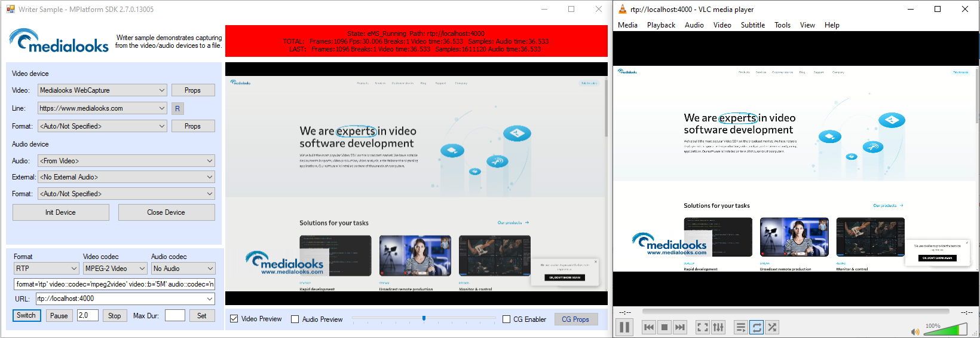
Task: Toggle VLC fullscreen mode
Action: [x=703, y=327]
